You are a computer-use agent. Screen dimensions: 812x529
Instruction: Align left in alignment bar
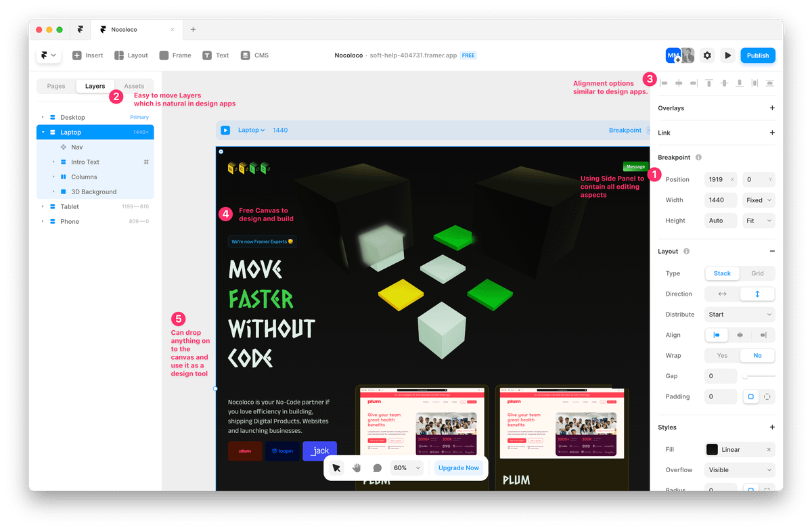click(x=664, y=83)
